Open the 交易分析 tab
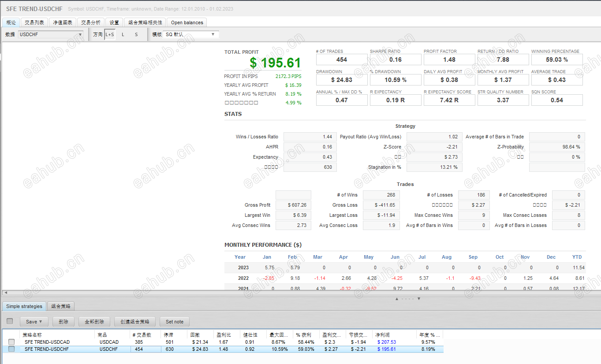 (91, 22)
